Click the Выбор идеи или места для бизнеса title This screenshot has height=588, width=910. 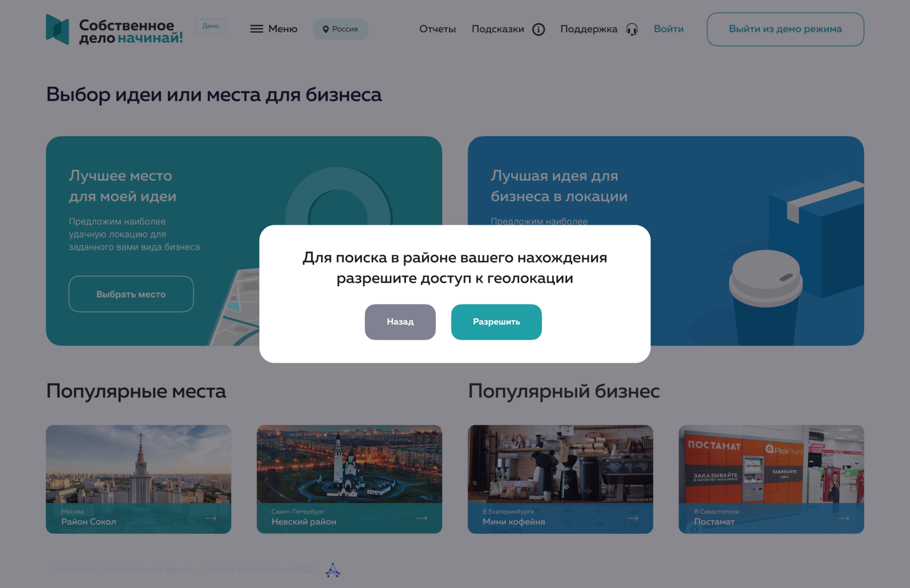[x=214, y=95]
